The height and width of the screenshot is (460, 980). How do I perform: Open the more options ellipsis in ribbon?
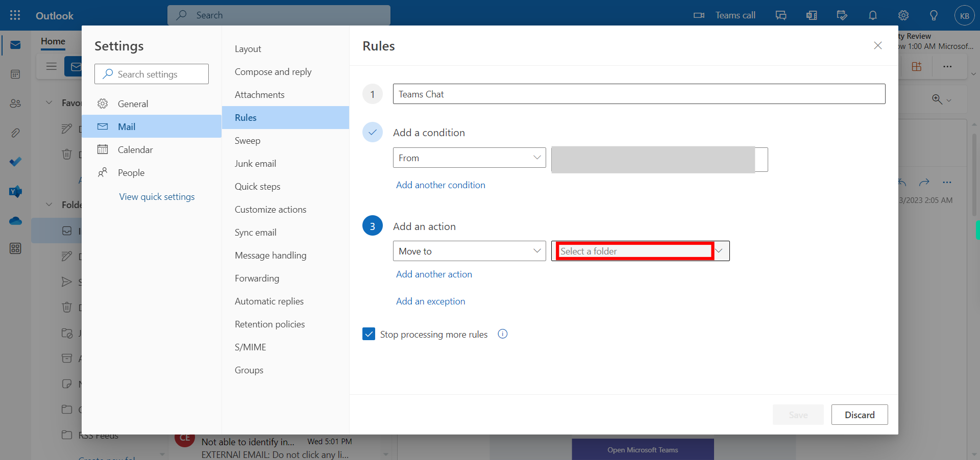[947, 66]
